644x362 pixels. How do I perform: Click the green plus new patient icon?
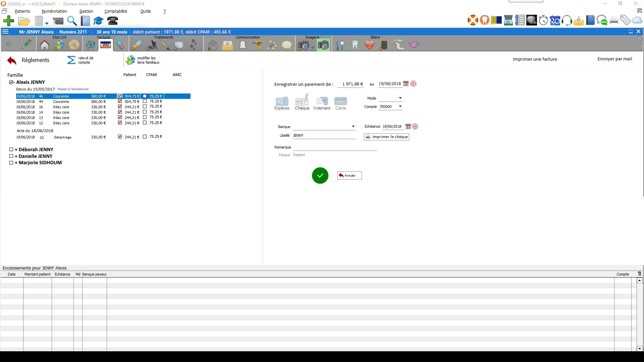click(8, 21)
